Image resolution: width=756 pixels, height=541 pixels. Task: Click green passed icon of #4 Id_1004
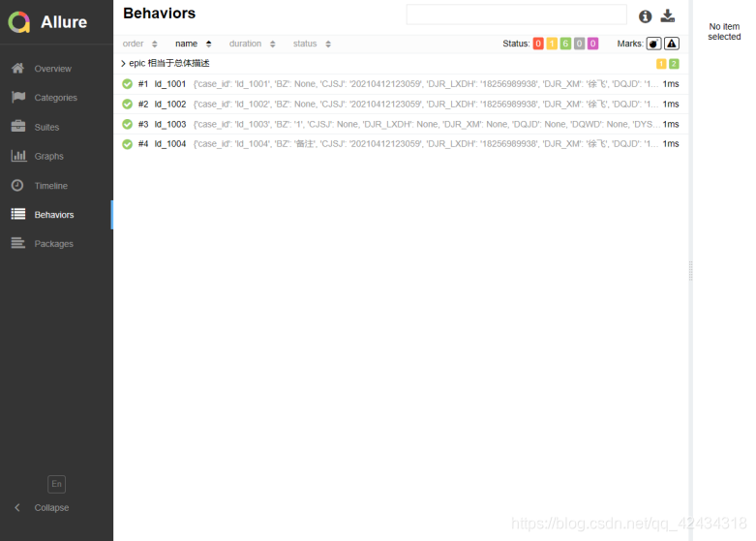(127, 144)
